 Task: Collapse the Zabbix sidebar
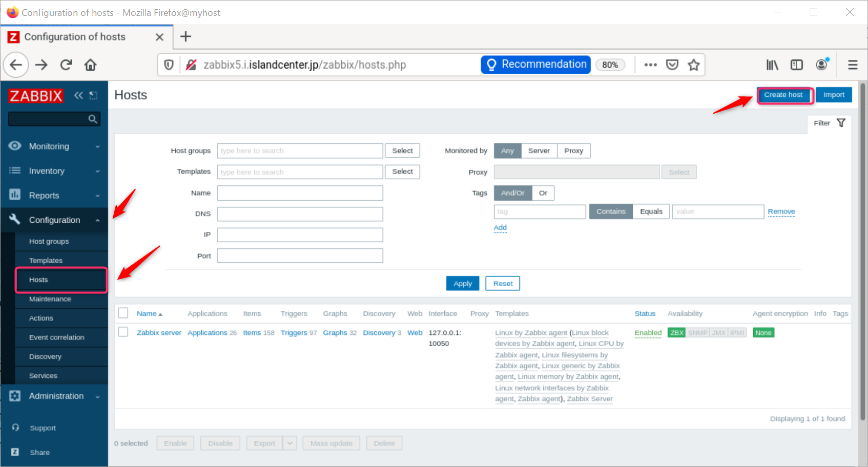tap(78, 95)
